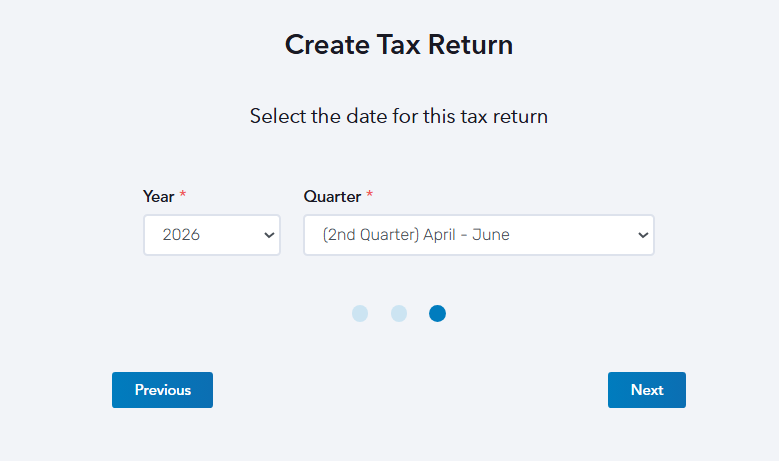Open the Year dropdown showing 2026
Image resolution: width=779 pixels, height=461 pixels.
pos(211,235)
